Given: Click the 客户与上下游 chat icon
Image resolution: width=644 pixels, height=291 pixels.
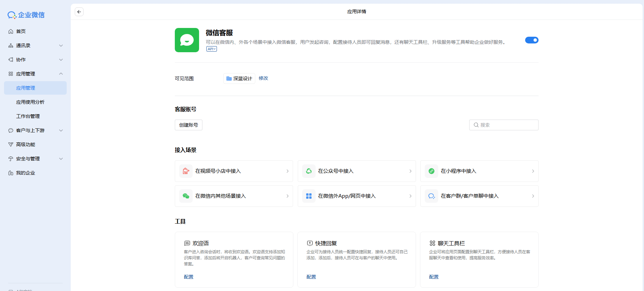Looking at the screenshot, I should 11,130.
